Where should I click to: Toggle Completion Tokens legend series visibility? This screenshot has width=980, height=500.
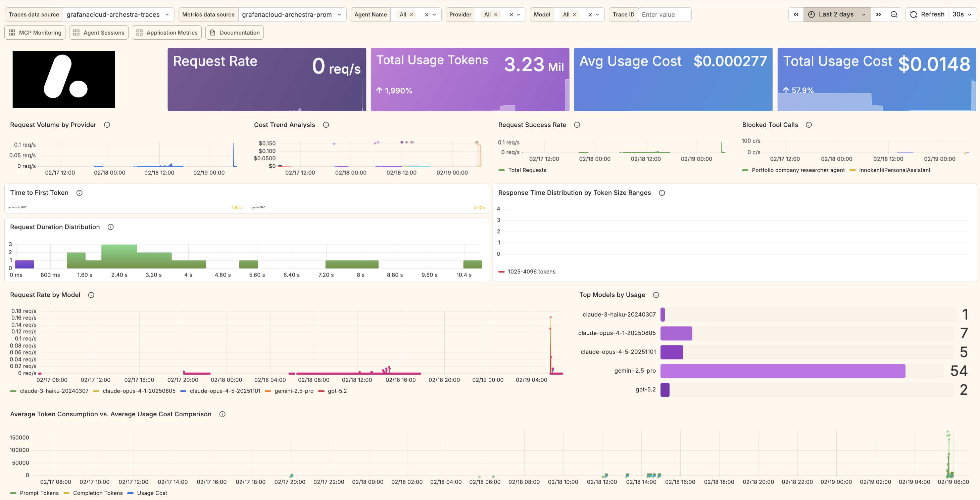pos(97,493)
